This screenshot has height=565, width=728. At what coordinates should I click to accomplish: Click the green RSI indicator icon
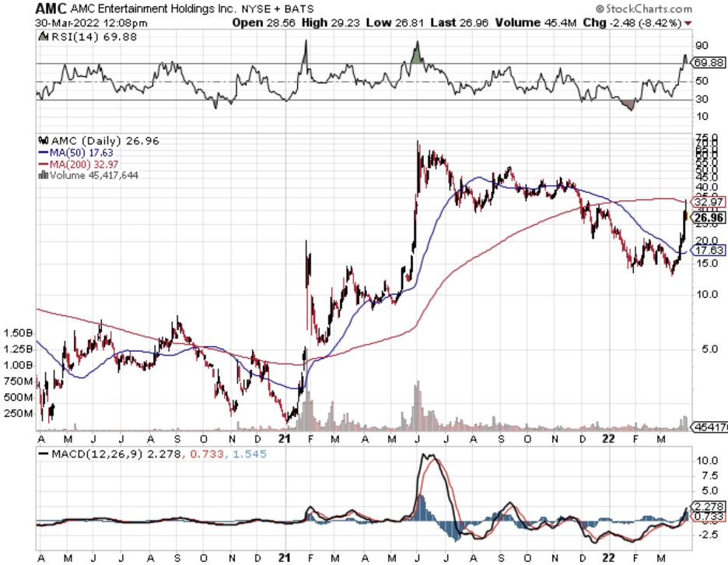[x=44, y=37]
